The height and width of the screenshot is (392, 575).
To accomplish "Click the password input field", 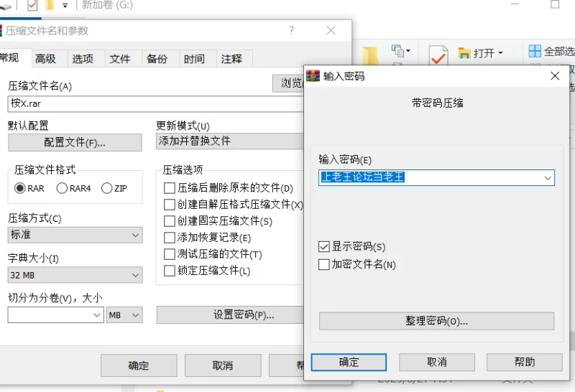I will tap(436, 177).
